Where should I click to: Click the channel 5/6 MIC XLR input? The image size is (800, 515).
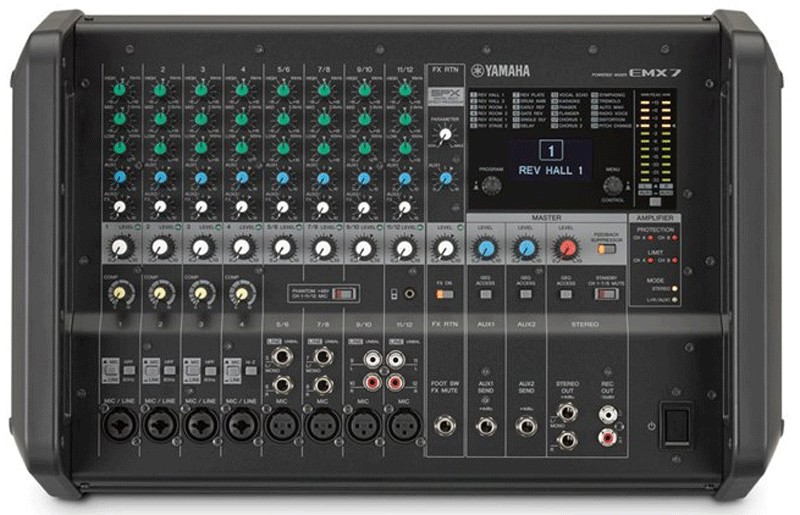282,425
